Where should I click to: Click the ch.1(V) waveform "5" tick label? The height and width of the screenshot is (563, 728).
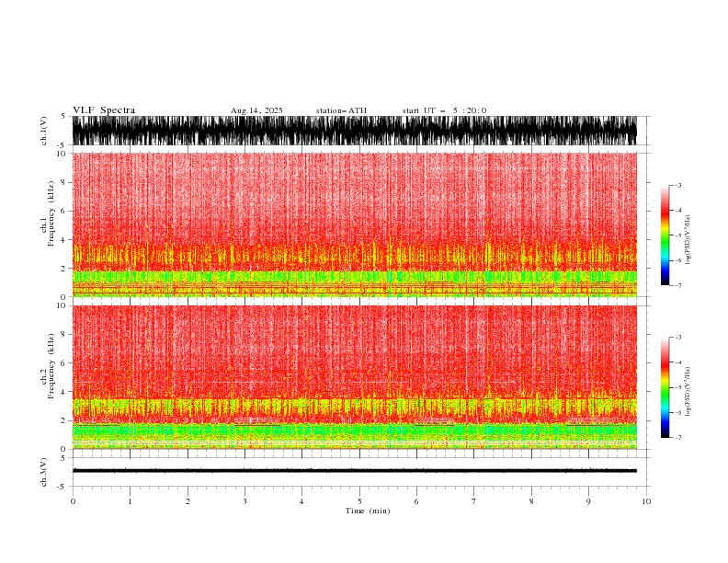point(63,116)
